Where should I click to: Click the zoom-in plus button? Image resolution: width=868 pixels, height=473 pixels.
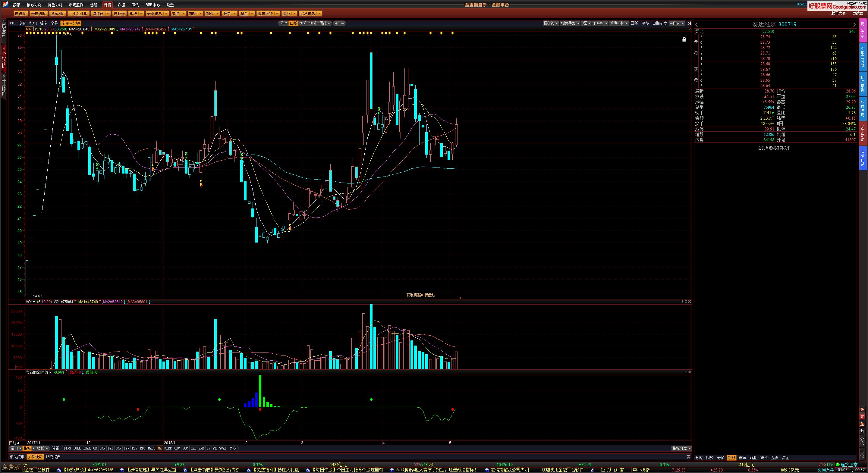point(336,23)
